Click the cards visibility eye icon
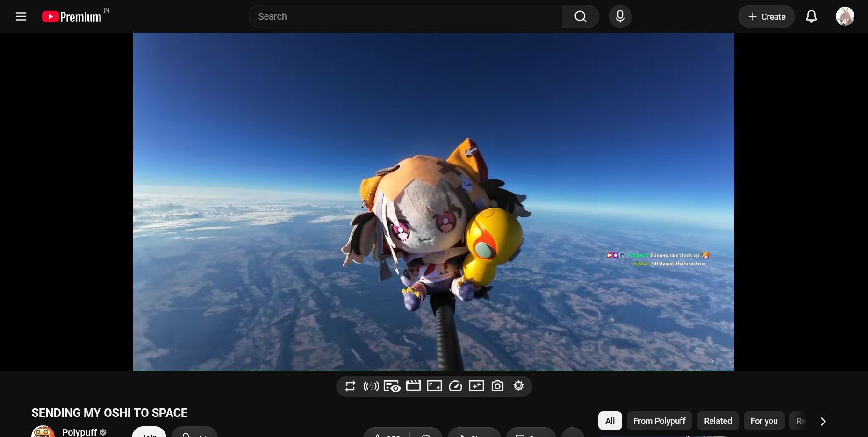868x437 pixels. point(392,386)
